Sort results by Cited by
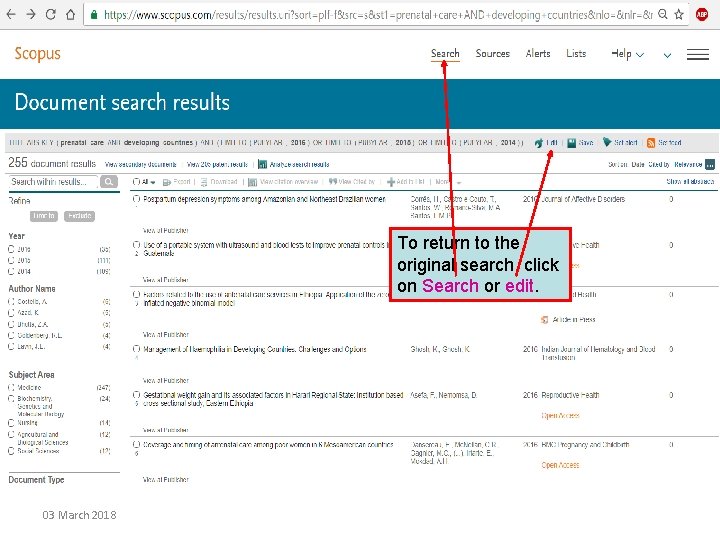 tap(659, 164)
